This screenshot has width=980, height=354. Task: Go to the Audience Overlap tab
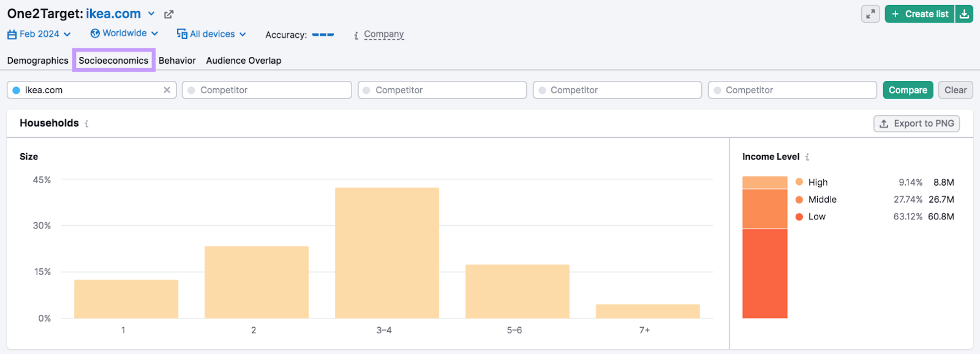coord(244,60)
